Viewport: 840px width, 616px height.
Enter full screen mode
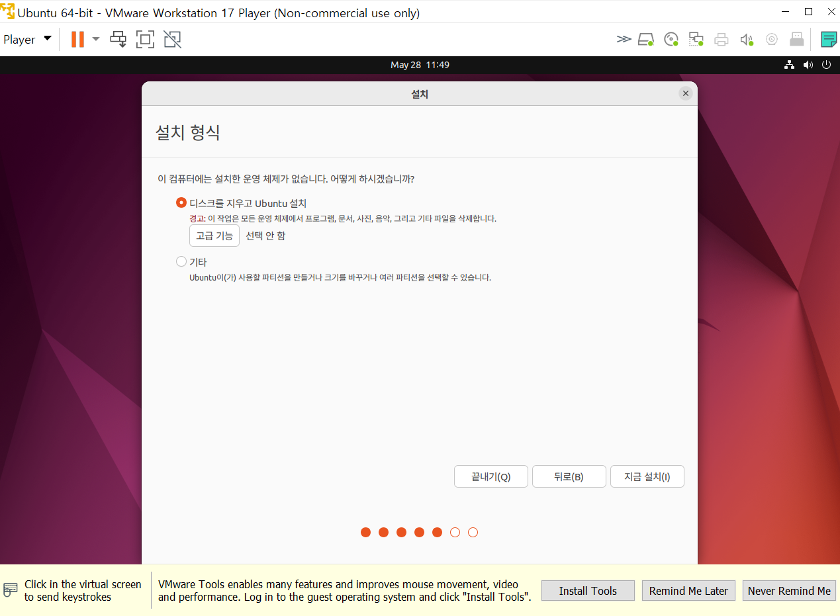point(145,39)
